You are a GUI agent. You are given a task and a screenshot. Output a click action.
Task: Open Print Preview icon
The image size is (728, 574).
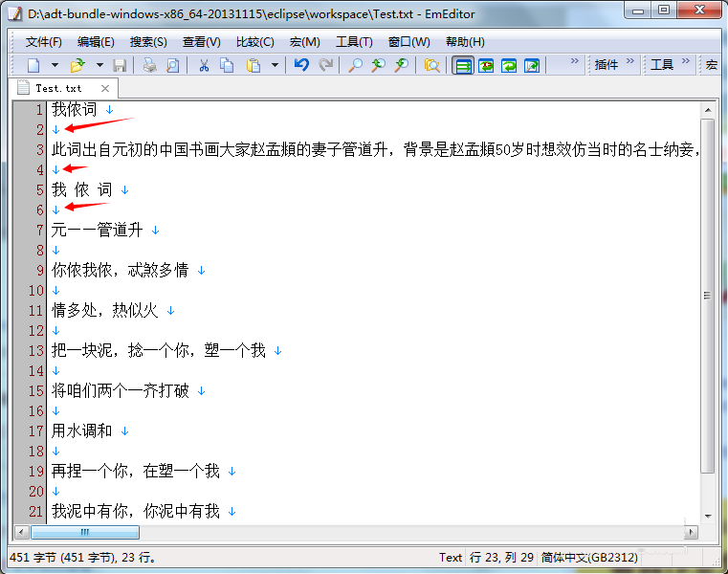(173, 65)
